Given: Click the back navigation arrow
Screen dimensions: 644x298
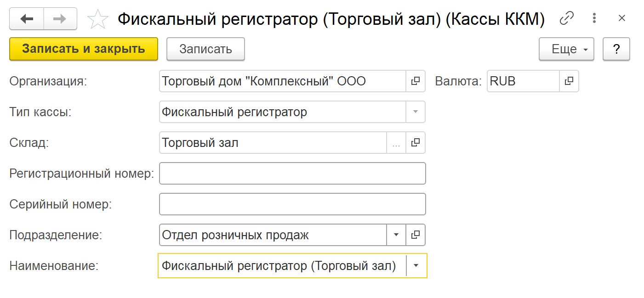Looking at the screenshot, I should [x=27, y=19].
